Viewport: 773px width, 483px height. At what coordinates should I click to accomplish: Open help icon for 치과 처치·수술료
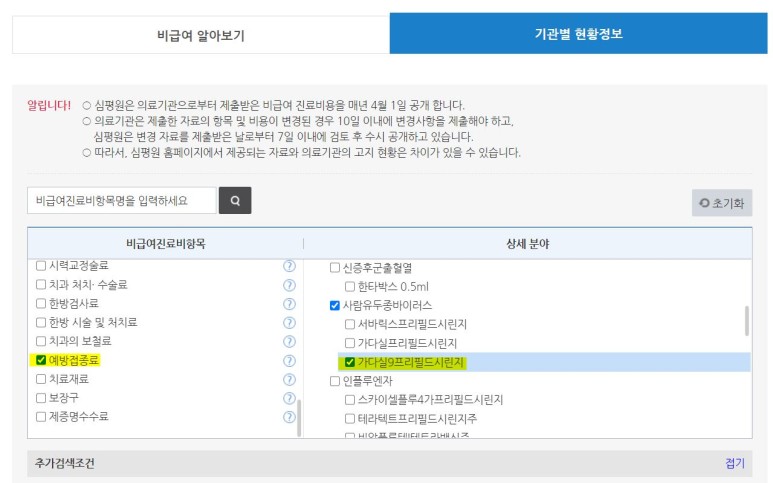(289, 285)
